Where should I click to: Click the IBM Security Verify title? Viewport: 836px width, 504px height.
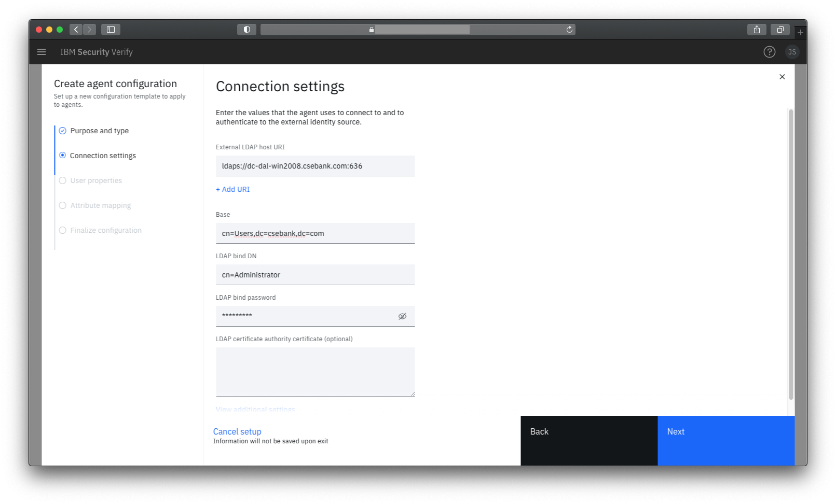[x=97, y=52]
